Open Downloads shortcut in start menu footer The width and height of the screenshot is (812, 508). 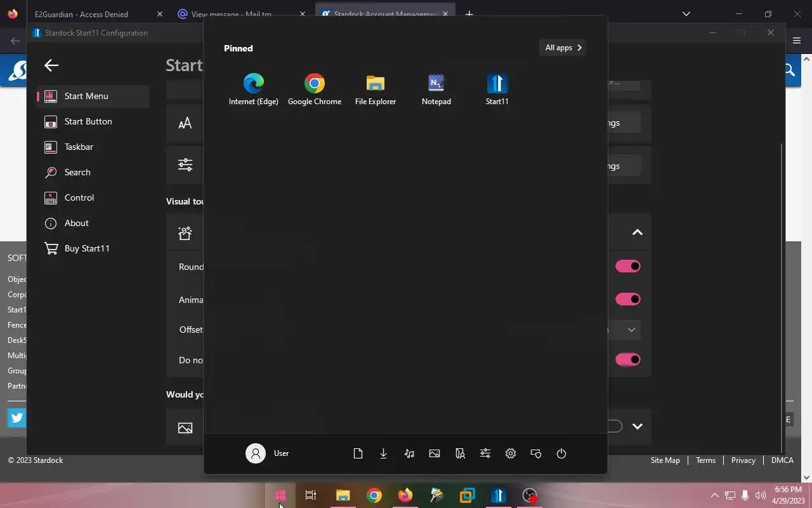384,453
